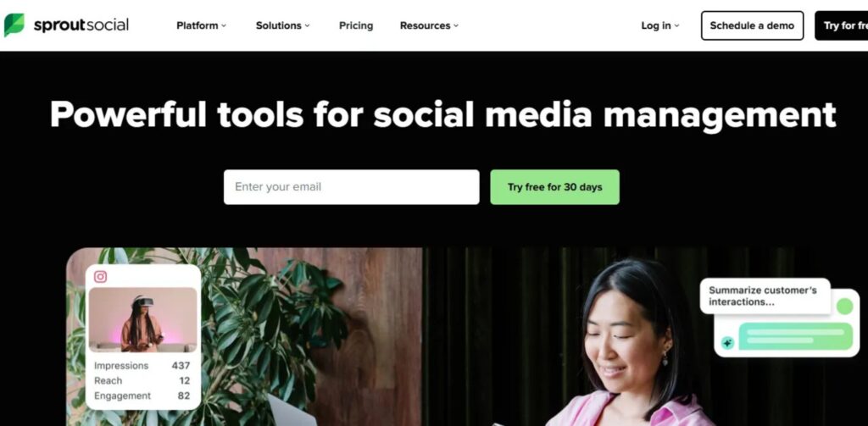Open the Log in dropdown
The image size is (868, 426).
[x=659, y=25]
